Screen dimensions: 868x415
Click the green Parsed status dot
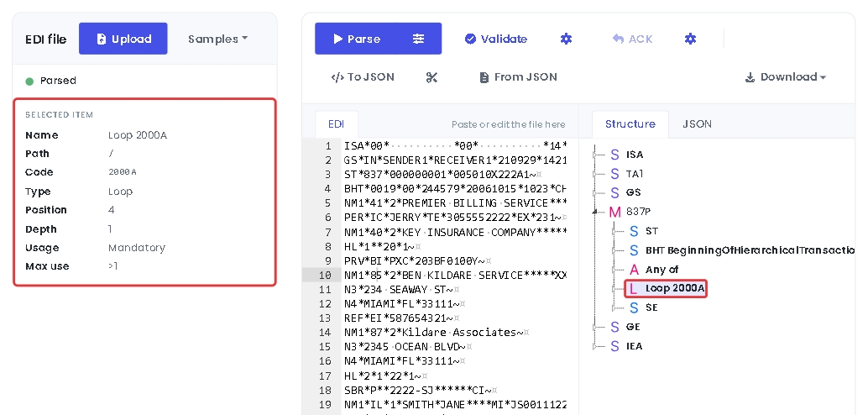point(30,81)
